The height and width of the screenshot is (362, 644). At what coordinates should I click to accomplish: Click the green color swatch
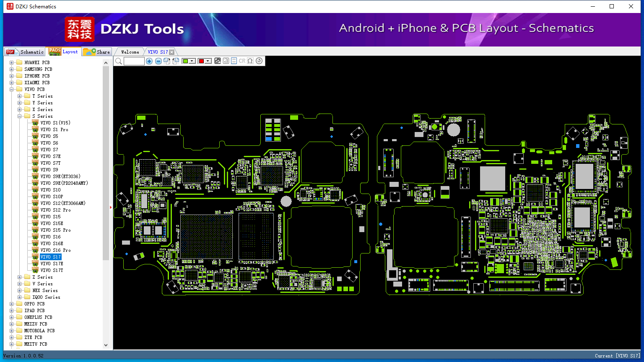(185, 61)
